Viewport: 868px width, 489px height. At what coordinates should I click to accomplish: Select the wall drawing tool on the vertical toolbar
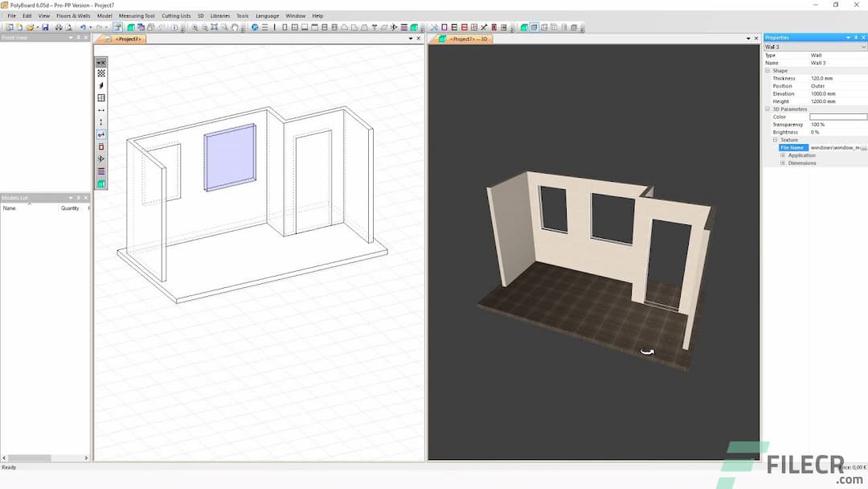tap(100, 86)
